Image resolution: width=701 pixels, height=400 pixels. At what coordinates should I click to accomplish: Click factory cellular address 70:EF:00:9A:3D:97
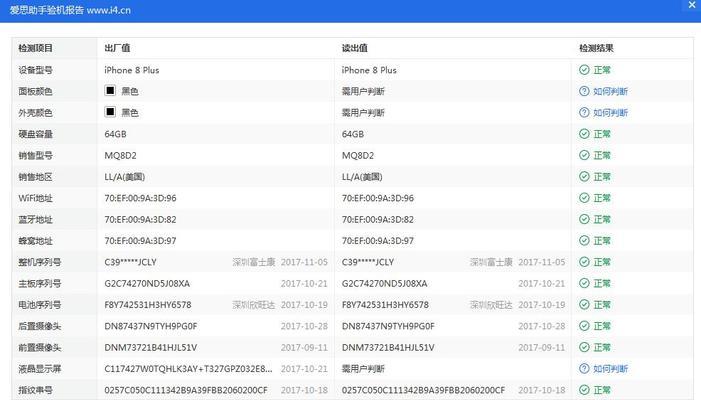140,241
